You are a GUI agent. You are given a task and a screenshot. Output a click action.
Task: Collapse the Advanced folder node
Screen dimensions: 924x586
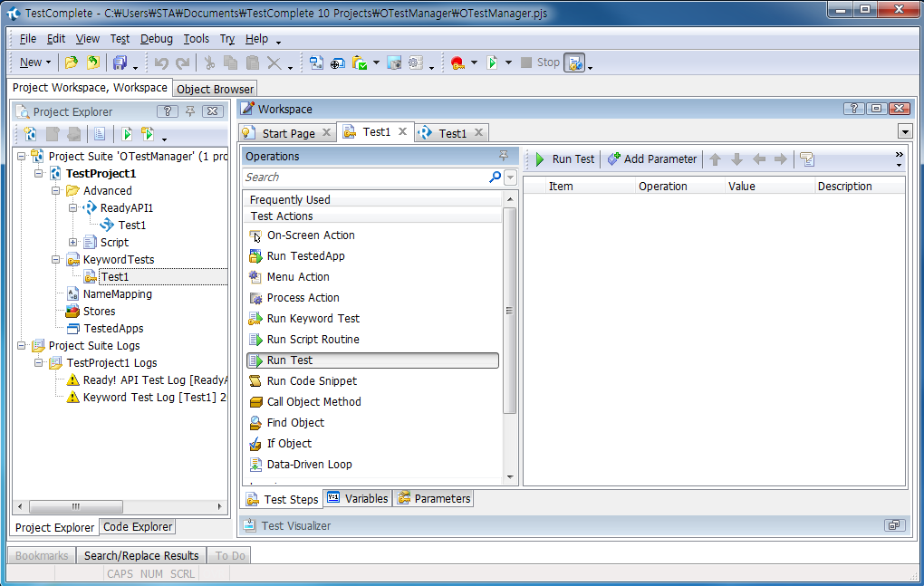point(56,191)
